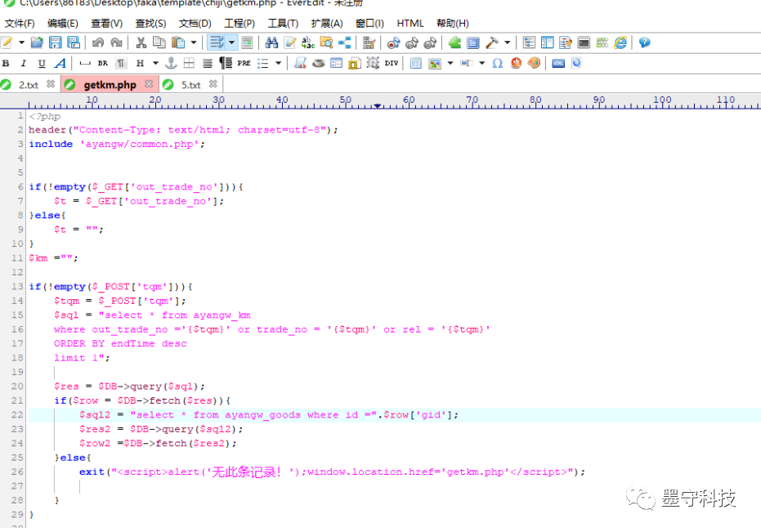Undo the last edit
Screen dimensions: 761x532
pos(98,42)
